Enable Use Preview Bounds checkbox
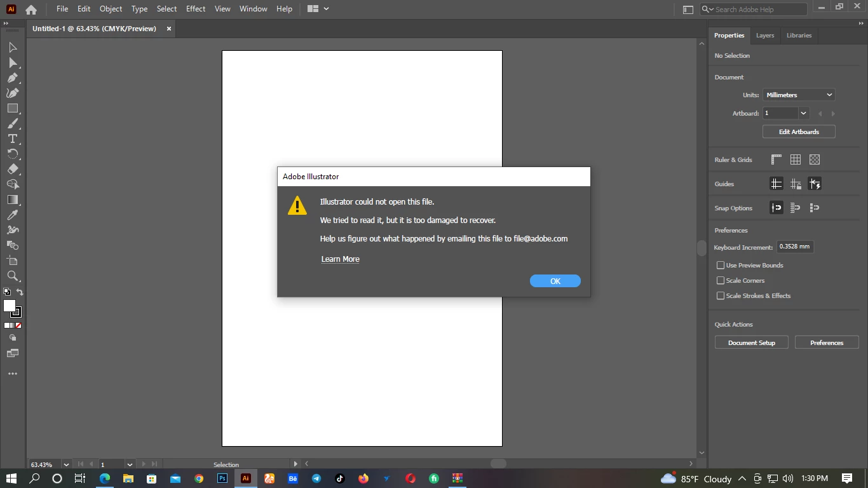Screen dimensions: 868x488 click(x=721, y=265)
